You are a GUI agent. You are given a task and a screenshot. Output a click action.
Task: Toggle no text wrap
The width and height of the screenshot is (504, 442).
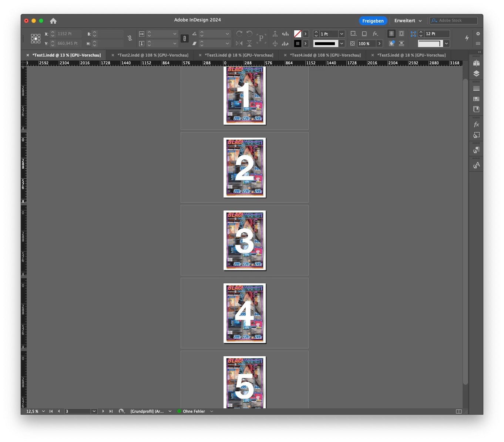391,34
